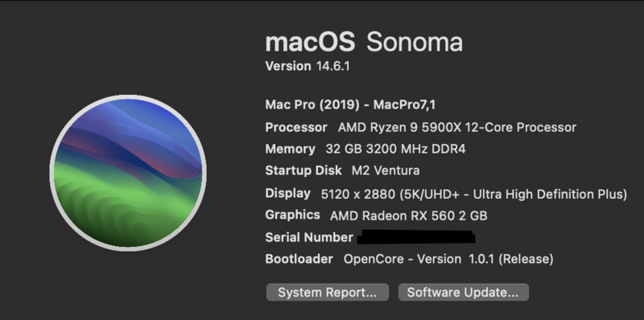The image size is (644, 320).
Task: Click the Graphics label
Action: pos(292,215)
